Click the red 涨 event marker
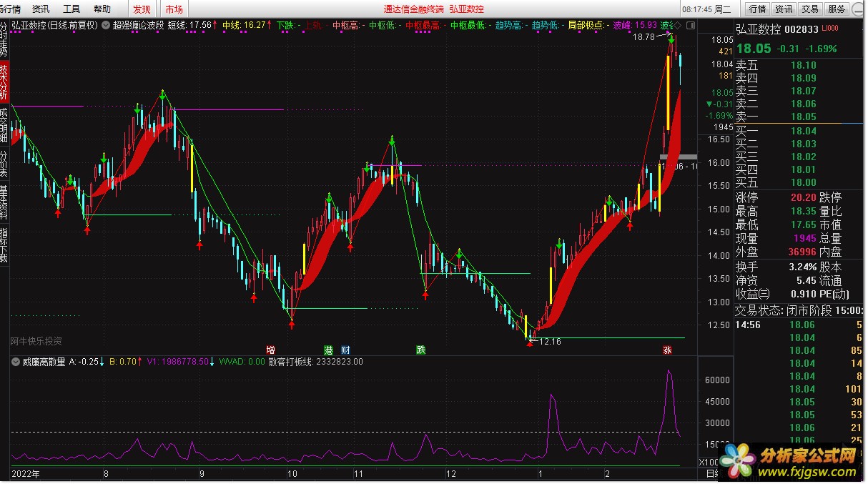 667,350
